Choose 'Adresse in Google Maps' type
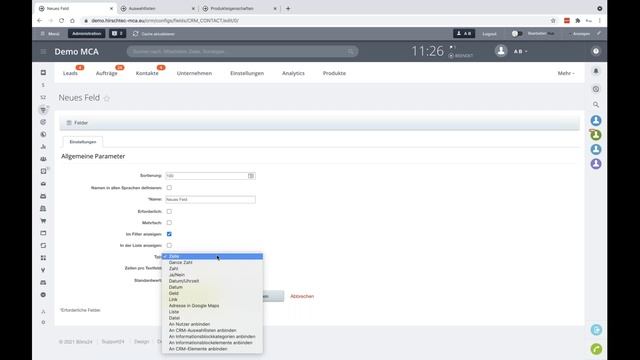Screen dimensions: 640x360 coord(212,306)
